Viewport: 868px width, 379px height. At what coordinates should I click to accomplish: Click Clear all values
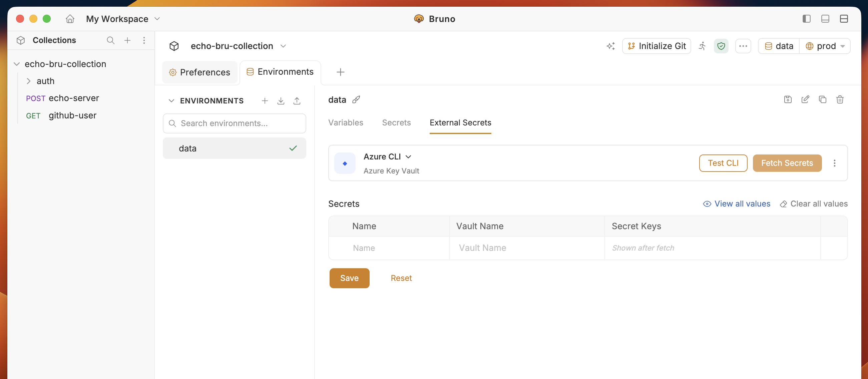pos(814,204)
